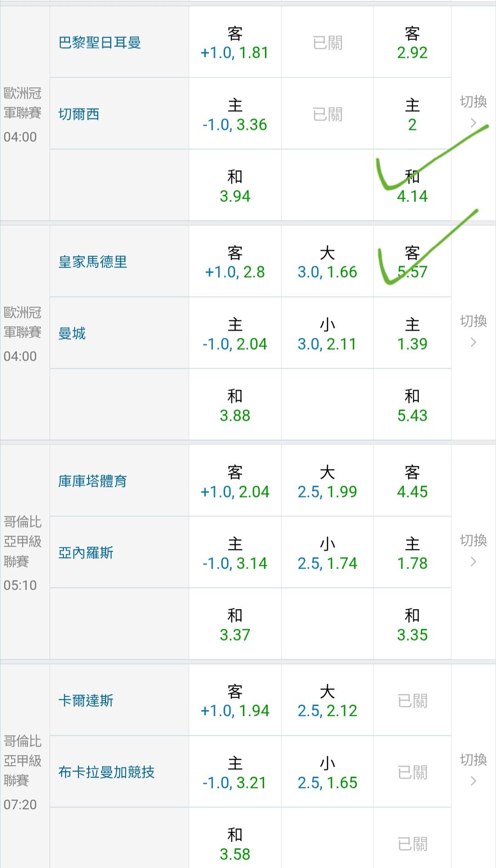Select handicap 客 +1.0, 1.81 for 巴黎聖日耳曼
The width and height of the screenshot is (496, 868).
pos(235,43)
